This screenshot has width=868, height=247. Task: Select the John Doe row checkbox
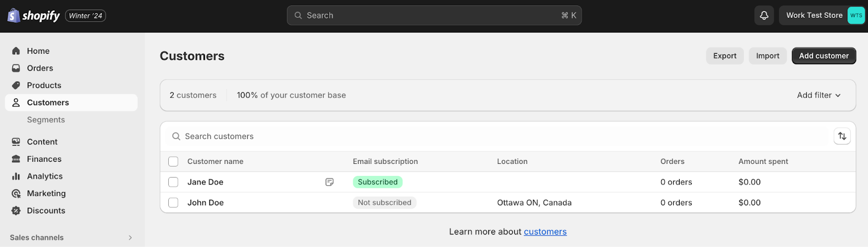(x=173, y=203)
